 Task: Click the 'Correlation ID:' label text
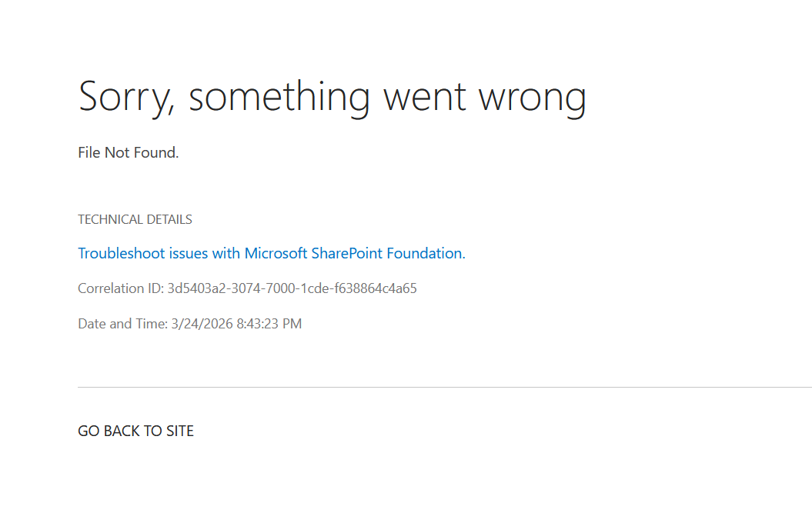(121, 288)
